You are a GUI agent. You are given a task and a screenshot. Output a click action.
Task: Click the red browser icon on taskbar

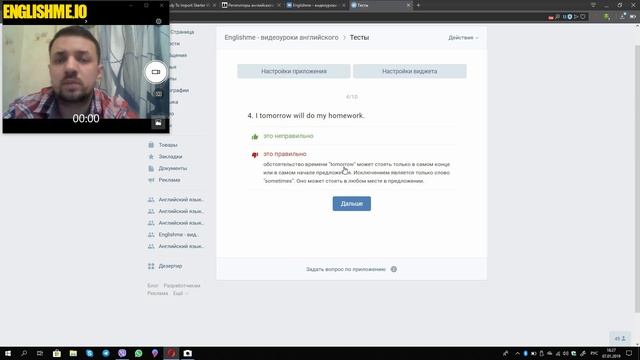pos(171,353)
